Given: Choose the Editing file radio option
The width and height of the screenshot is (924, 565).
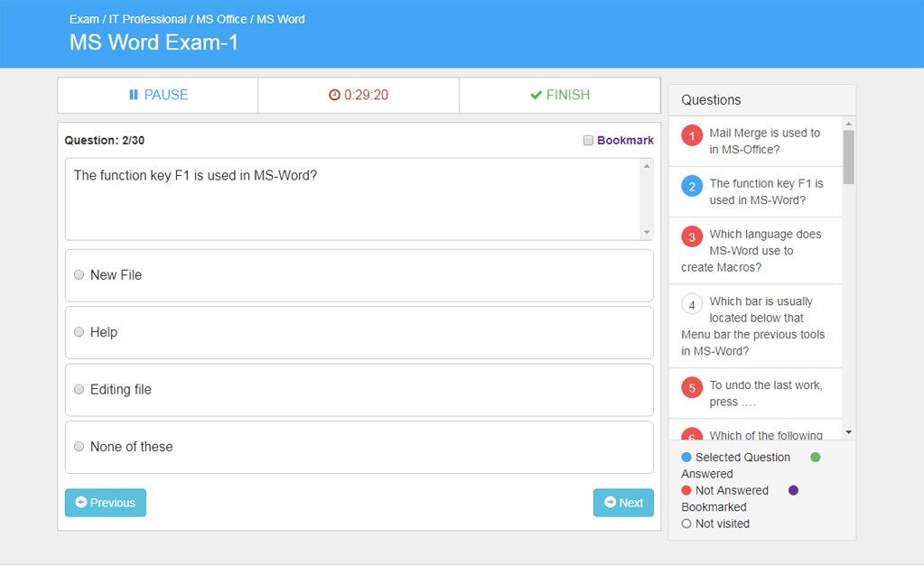Looking at the screenshot, I should click(x=79, y=389).
